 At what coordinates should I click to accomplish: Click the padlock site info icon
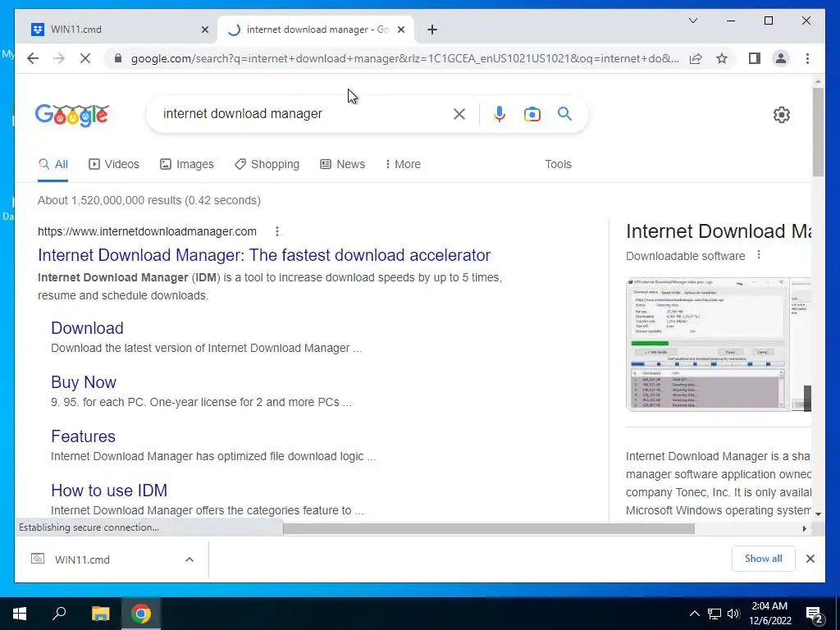pos(118,58)
